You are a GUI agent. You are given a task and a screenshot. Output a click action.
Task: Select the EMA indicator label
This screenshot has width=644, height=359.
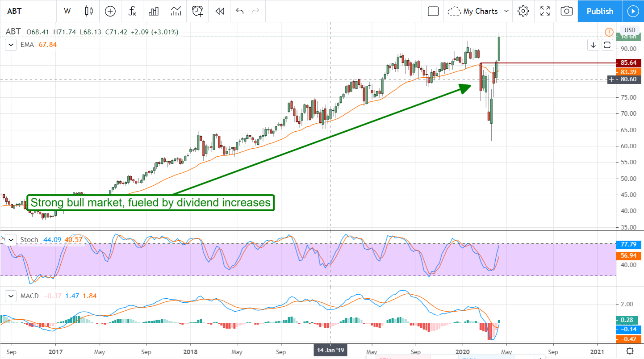click(x=27, y=45)
